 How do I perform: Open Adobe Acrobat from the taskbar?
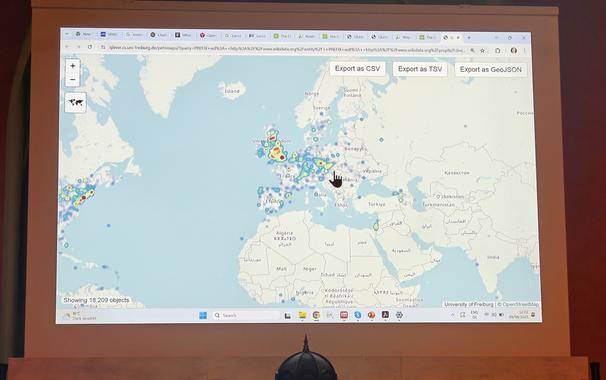click(x=385, y=315)
